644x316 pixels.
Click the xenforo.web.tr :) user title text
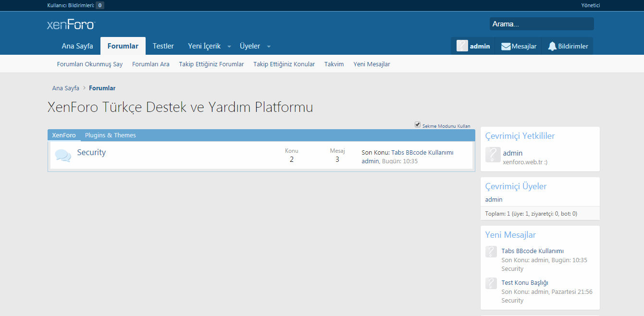(525, 162)
